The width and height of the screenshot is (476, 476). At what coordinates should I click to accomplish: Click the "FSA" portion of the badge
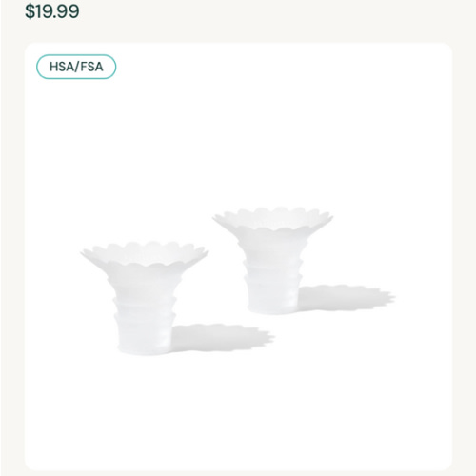click(91, 67)
